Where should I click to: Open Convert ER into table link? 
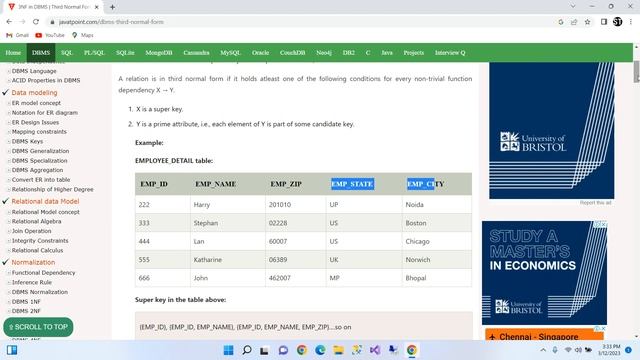41,180
